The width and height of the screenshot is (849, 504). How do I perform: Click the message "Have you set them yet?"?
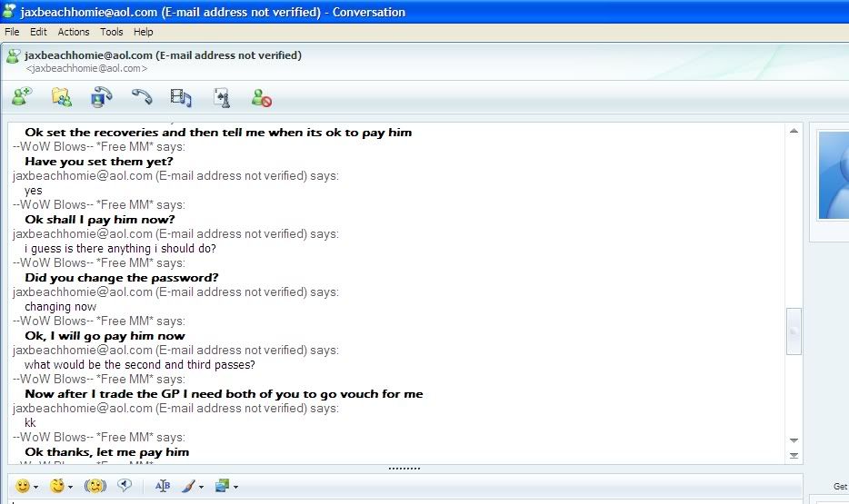[99, 161]
